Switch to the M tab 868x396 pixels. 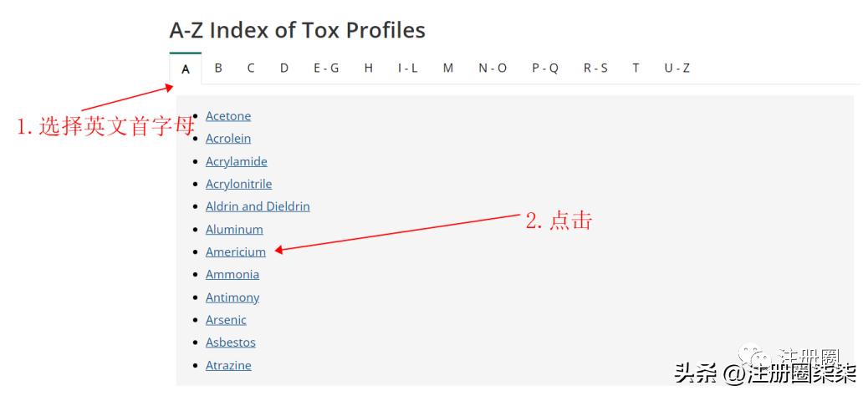(448, 69)
